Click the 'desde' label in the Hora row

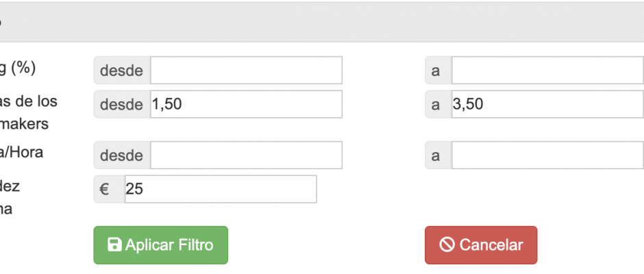coord(122,155)
